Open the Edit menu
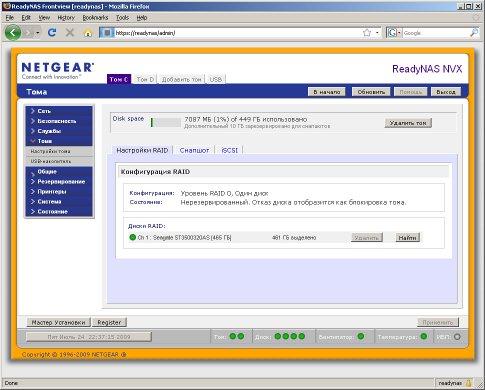The width and height of the screenshot is (485, 390). [26, 18]
